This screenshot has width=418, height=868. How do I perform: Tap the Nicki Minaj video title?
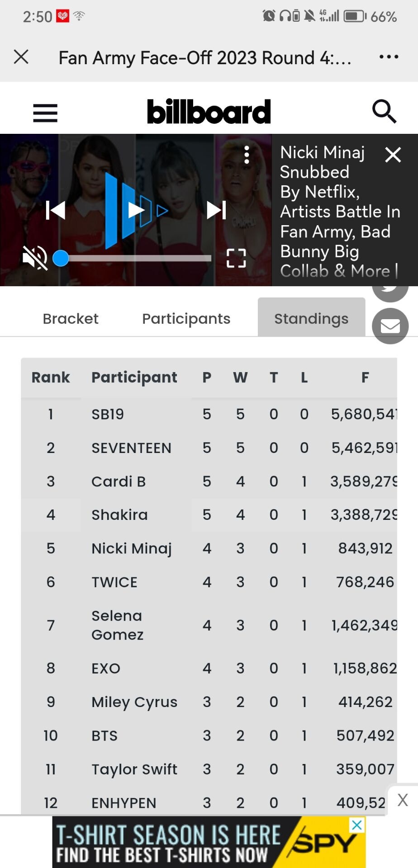tap(335, 211)
